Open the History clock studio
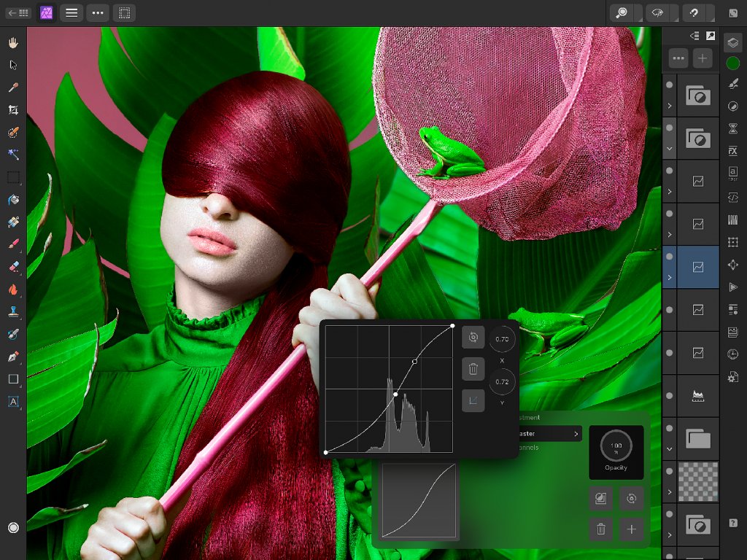This screenshot has width=747, height=560. click(x=732, y=354)
